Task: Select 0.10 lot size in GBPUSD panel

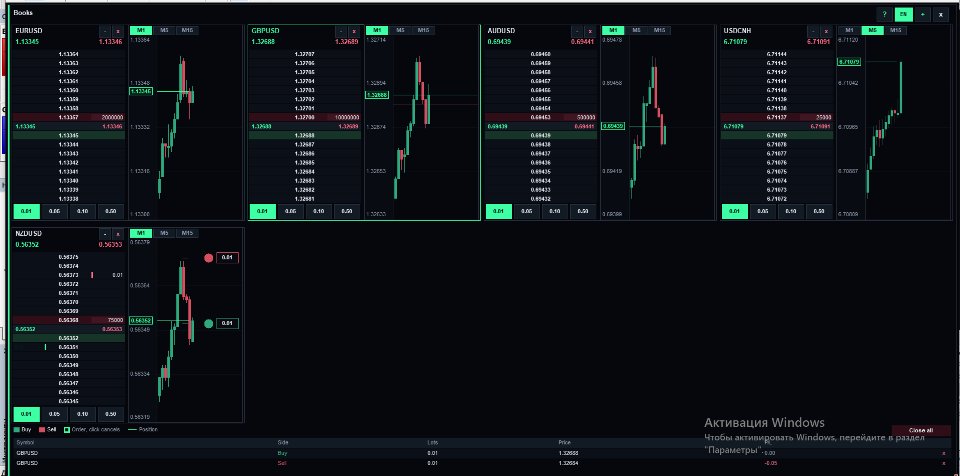Action: (x=318, y=211)
